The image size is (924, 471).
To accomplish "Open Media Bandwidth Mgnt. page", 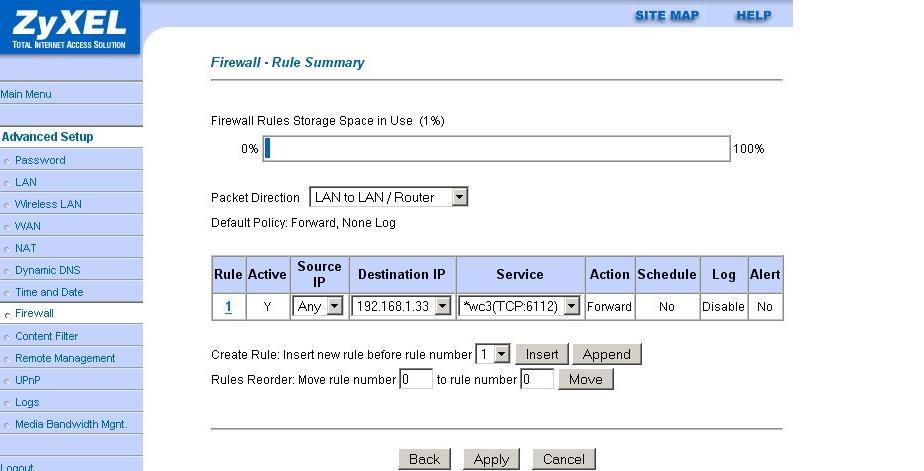I will [71, 424].
